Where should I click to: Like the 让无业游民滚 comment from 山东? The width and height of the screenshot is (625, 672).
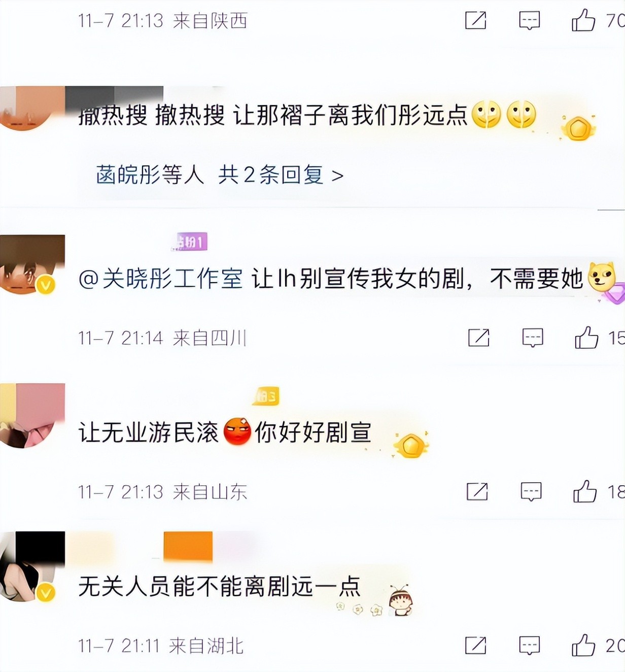pos(585,491)
